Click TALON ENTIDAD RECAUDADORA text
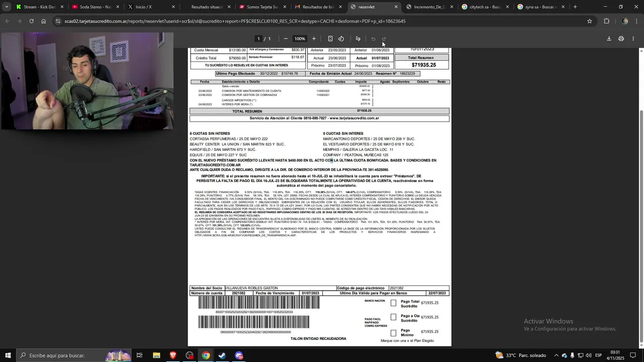 (x=318, y=339)
